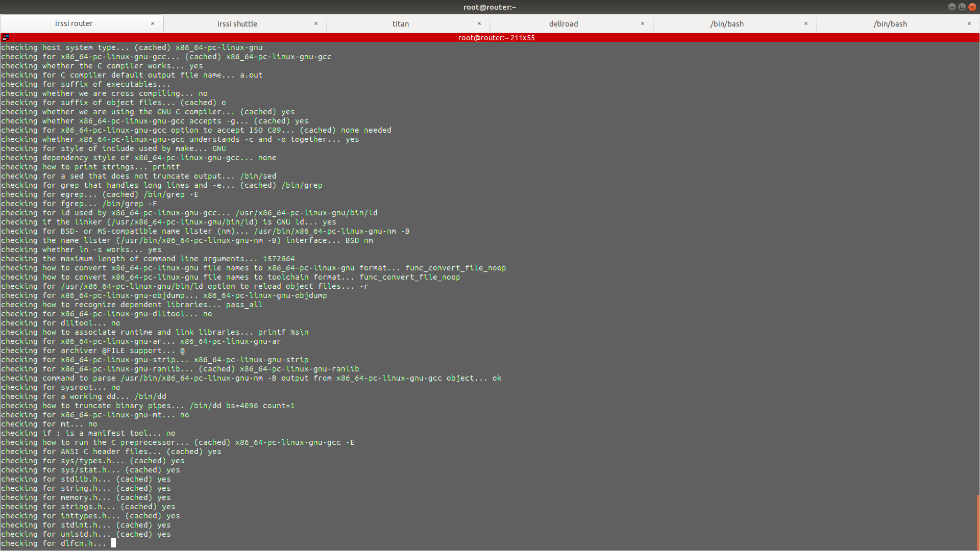Close the irssi shuttle tab
The height and width of the screenshot is (551, 980).
(x=315, y=23)
